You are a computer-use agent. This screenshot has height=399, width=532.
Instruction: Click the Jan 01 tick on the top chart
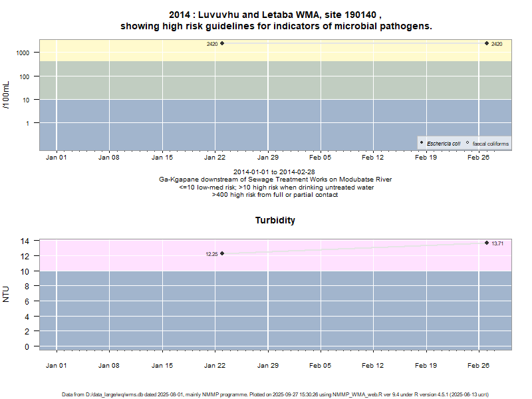point(56,158)
